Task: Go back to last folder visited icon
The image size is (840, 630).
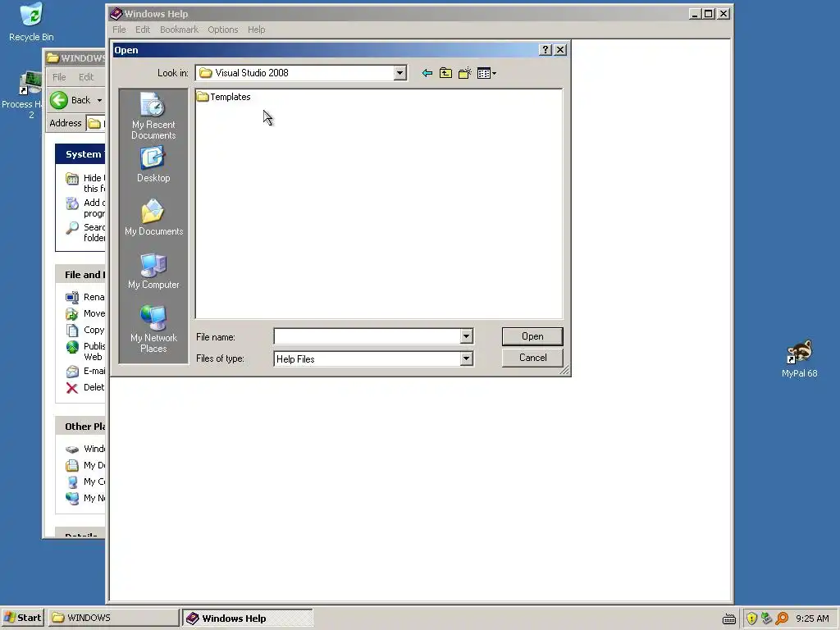Action: pyautogui.click(x=427, y=73)
